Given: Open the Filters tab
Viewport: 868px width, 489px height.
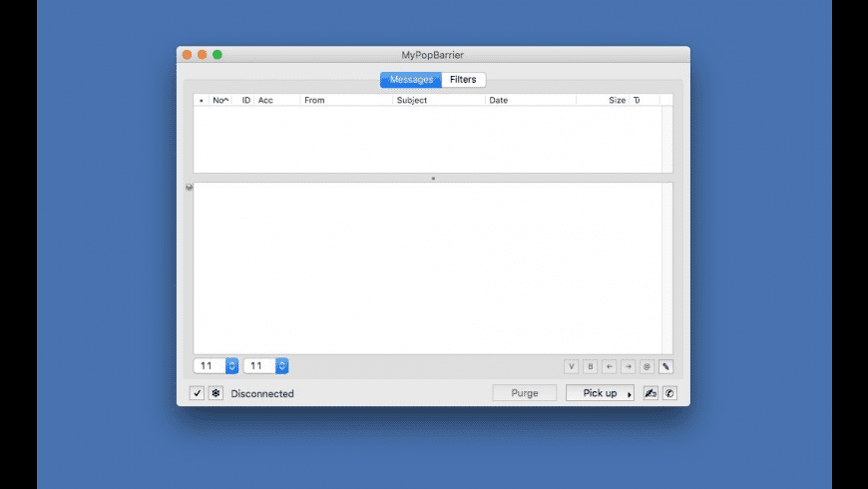Looking at the screenshot, I should click(x=463, y=80).
